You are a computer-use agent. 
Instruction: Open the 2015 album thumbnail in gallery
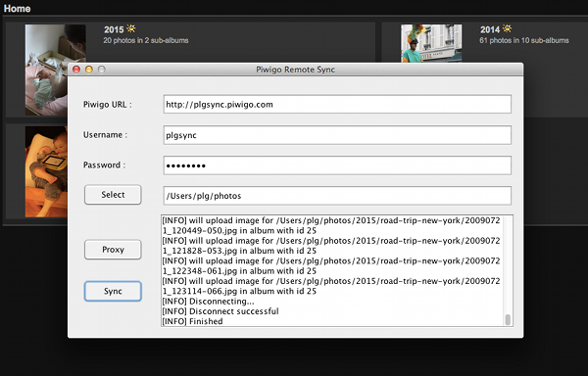click(47, 70)
